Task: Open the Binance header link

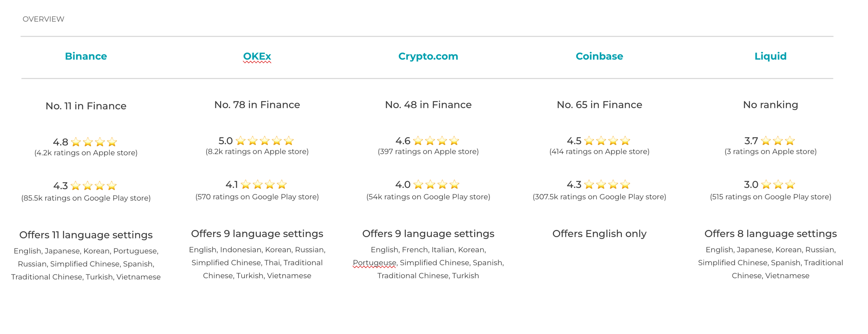Action: click(x=86, y=56)
